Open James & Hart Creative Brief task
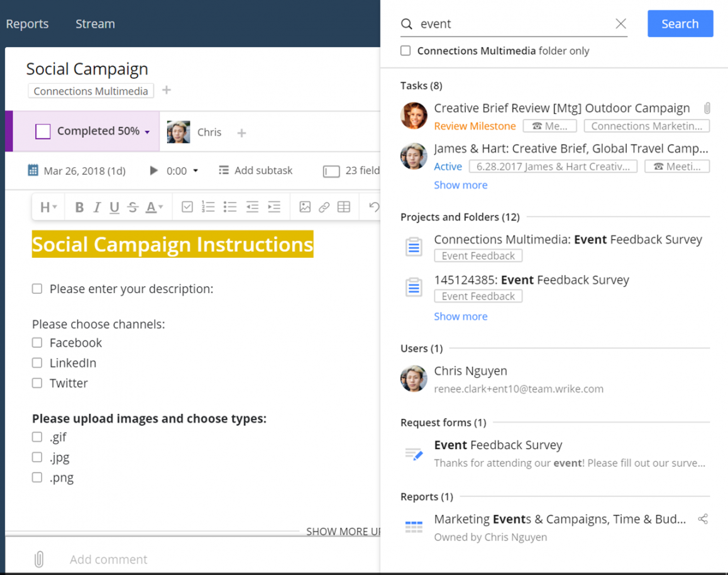The width and height of the screenshot is (728, 575). [571, 148]
